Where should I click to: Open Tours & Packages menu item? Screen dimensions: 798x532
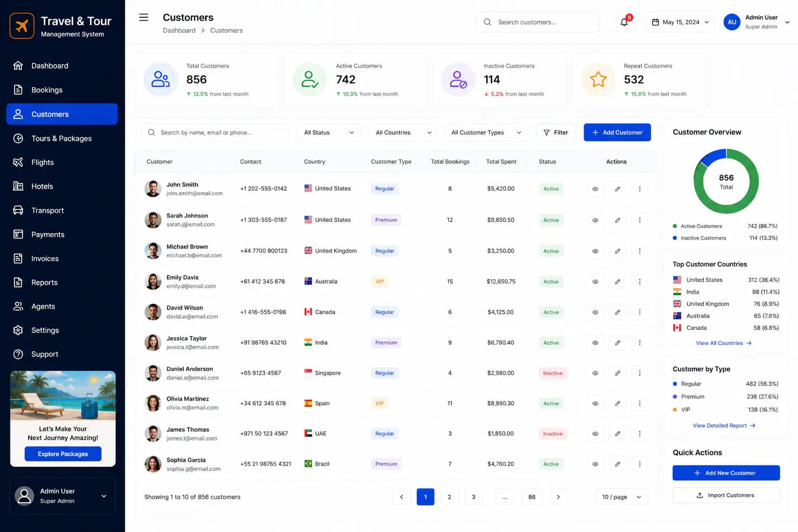(x=62, y=139)
